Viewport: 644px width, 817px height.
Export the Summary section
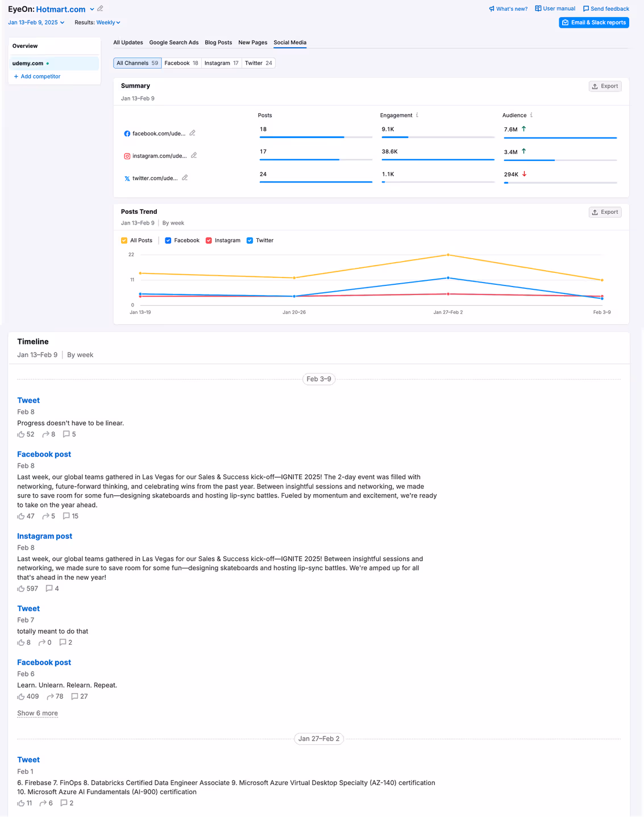(x=605, y=86)
